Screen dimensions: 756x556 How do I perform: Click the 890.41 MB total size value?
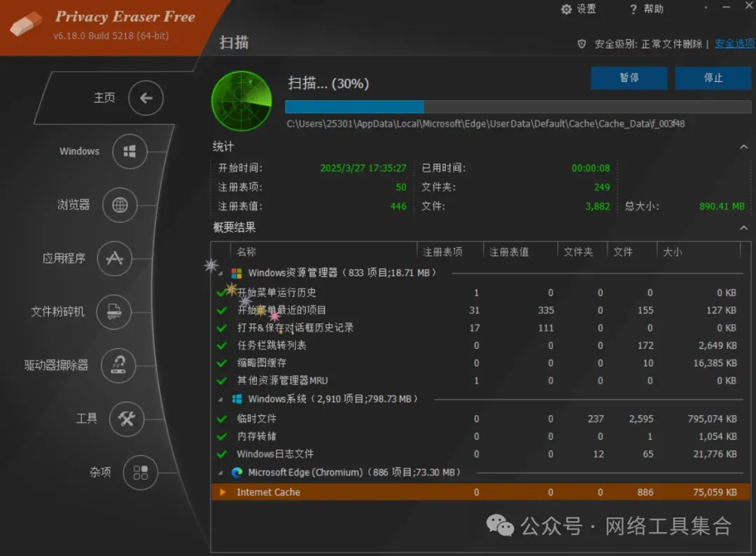pos(722,207)
